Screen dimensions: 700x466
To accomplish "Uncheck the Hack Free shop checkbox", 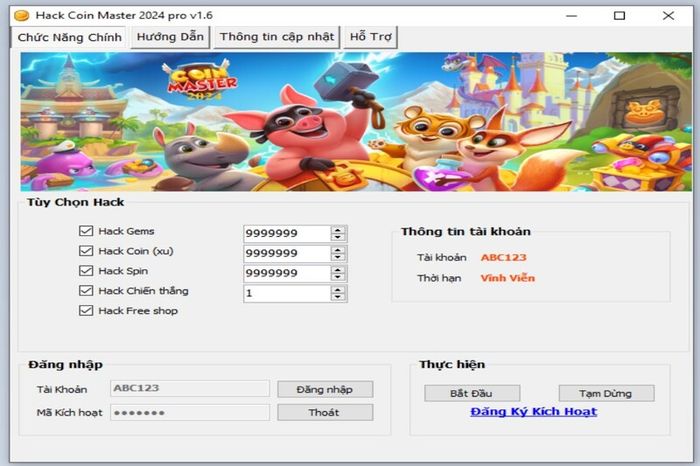I will [x=86, y=310].
